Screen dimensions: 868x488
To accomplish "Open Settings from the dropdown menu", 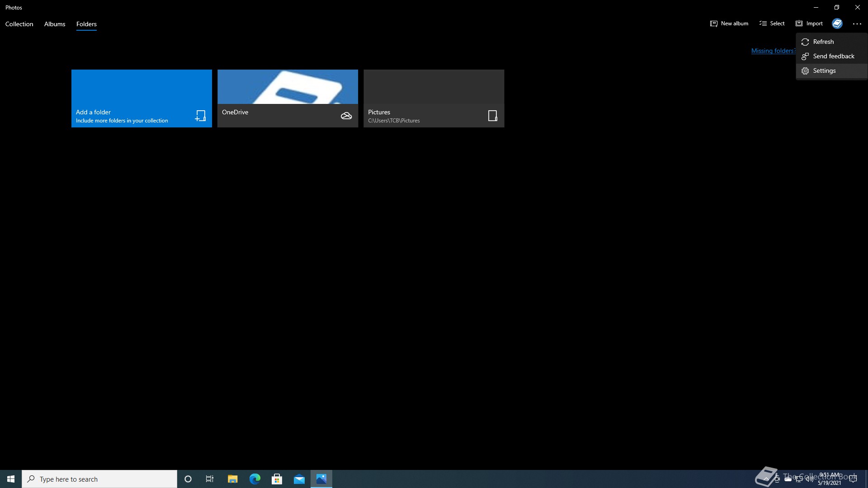I will [x=824, y=70].
